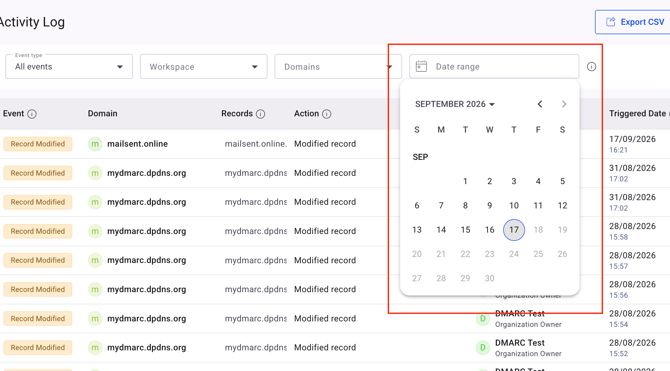This screenshot has height=371, width=670.
Task: Click mydmarc.dpdns.org in the 15:54 row
Action: [147, 318]
